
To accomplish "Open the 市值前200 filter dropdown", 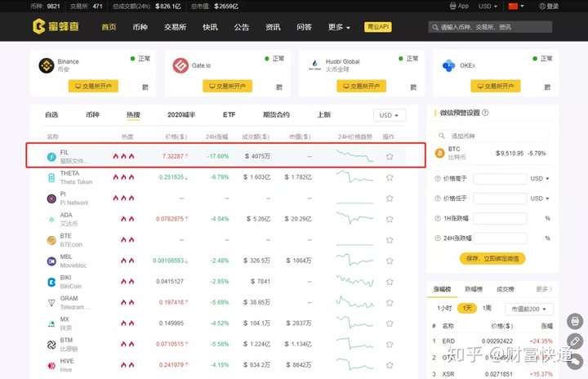I will 528,309.
